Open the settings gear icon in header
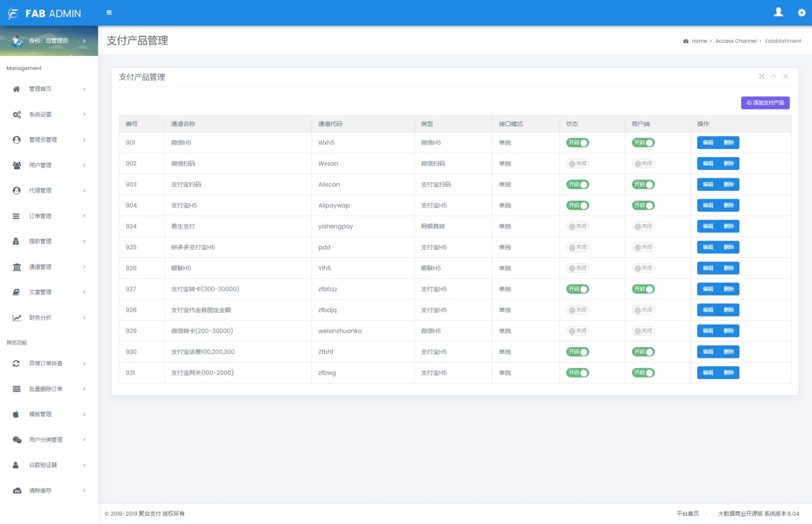The image size is (812, 524). tap(802, 13)
